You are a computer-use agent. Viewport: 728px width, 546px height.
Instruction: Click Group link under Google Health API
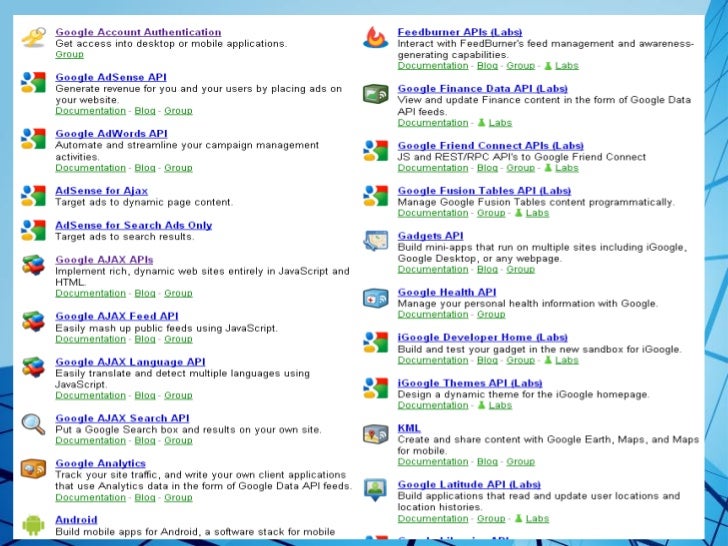pos(491,315)
